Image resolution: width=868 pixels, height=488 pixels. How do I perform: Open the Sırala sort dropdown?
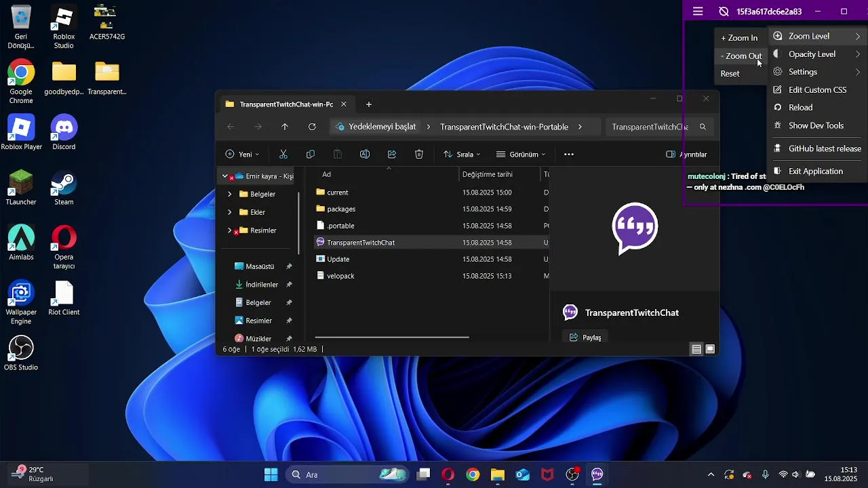[x=462, y=155]
